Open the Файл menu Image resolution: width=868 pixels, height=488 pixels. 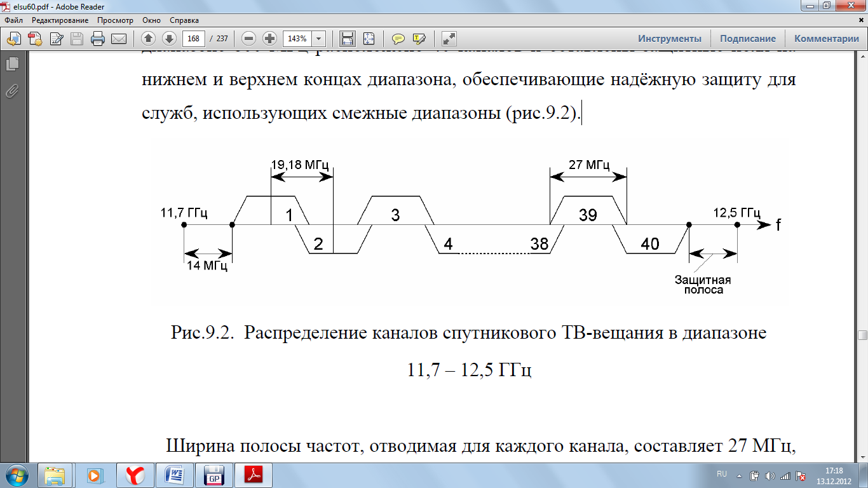pos(14,20)
